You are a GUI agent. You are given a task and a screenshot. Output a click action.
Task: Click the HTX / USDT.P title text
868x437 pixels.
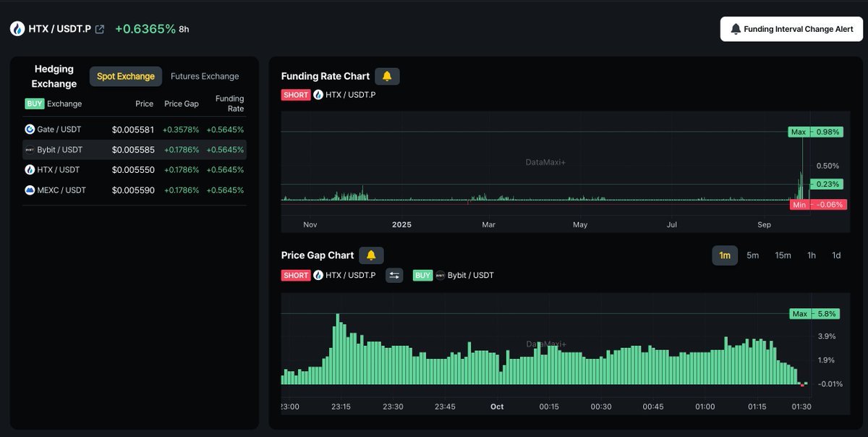[60, 29]
